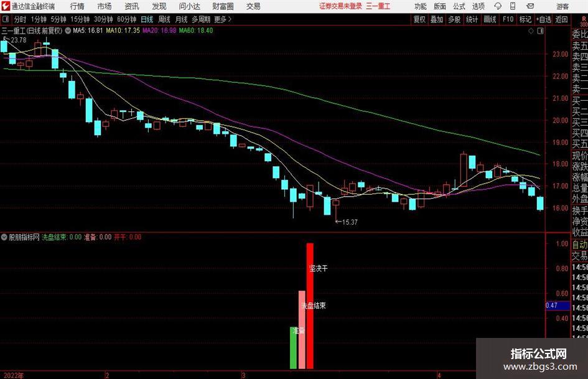Click the MA20: 16.98 label
588x379 pixels.
(x=159, y=30)
